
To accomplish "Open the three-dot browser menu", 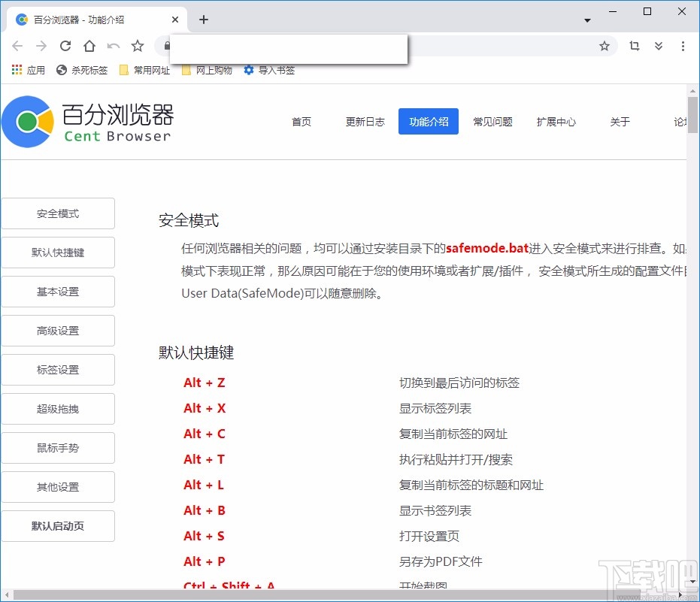I will 683,46.
